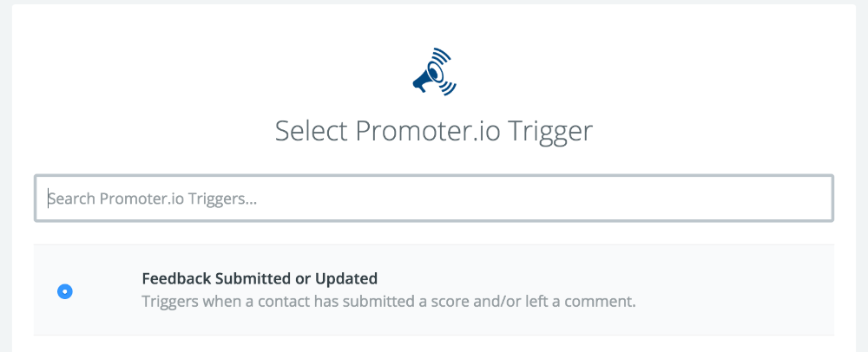Choose the Feedback Submitted or Updated trigger row

(x=434, y=290)
